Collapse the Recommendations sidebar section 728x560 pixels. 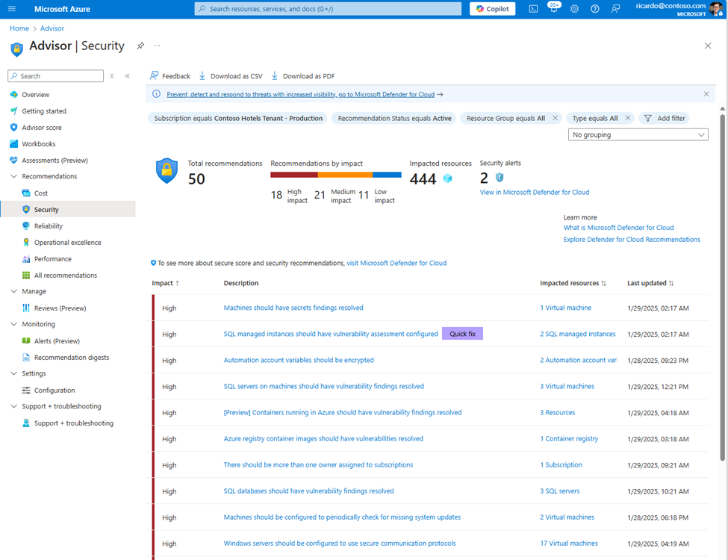coord(13,176)
